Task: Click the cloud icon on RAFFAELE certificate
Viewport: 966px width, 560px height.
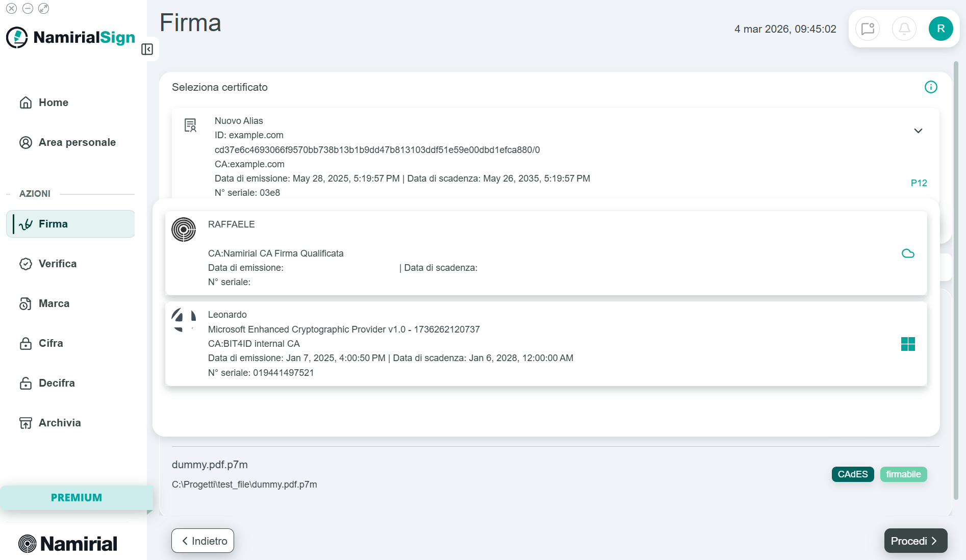Action: point(908,253)
